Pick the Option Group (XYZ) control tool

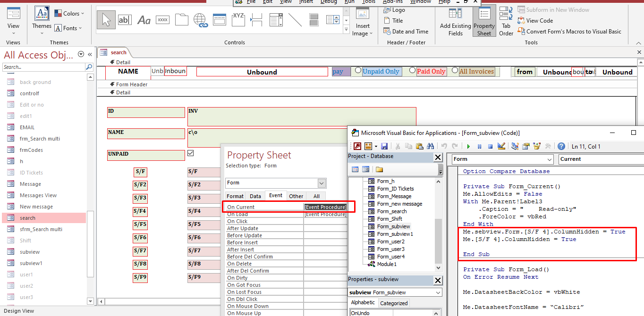238,20
